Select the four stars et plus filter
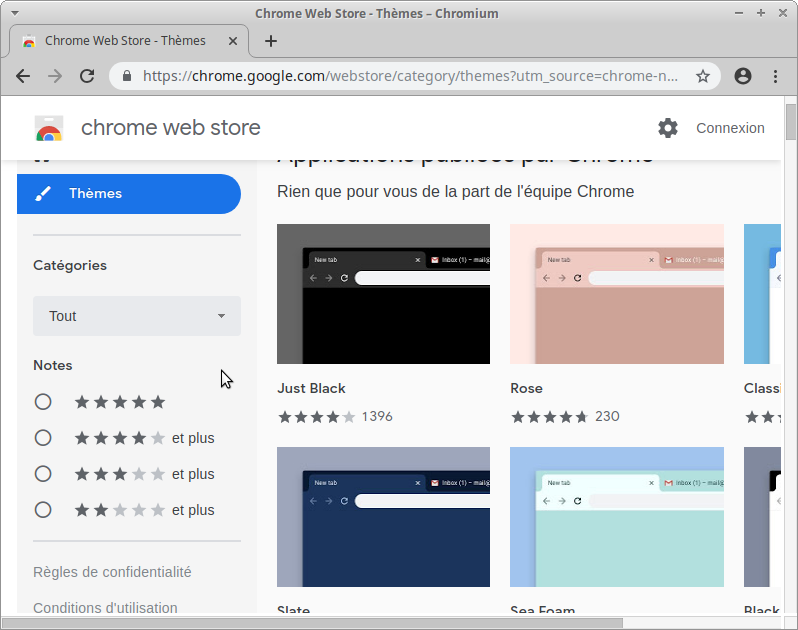The image size is (798, 630). tap(43, 438)
